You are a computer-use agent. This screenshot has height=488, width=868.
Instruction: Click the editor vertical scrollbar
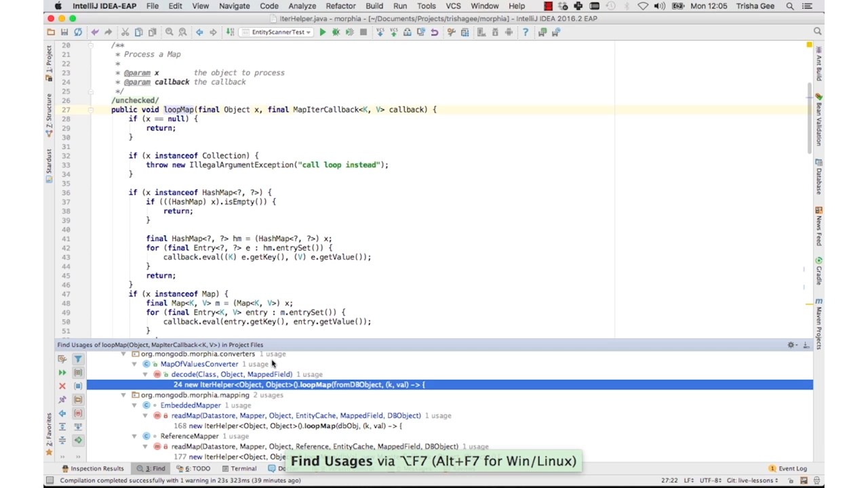[809, 118]
